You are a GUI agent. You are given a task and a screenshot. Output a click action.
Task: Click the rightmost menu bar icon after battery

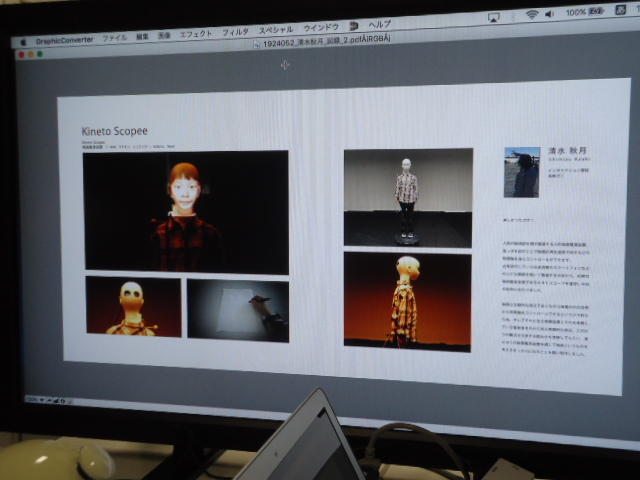click(620, 10)
